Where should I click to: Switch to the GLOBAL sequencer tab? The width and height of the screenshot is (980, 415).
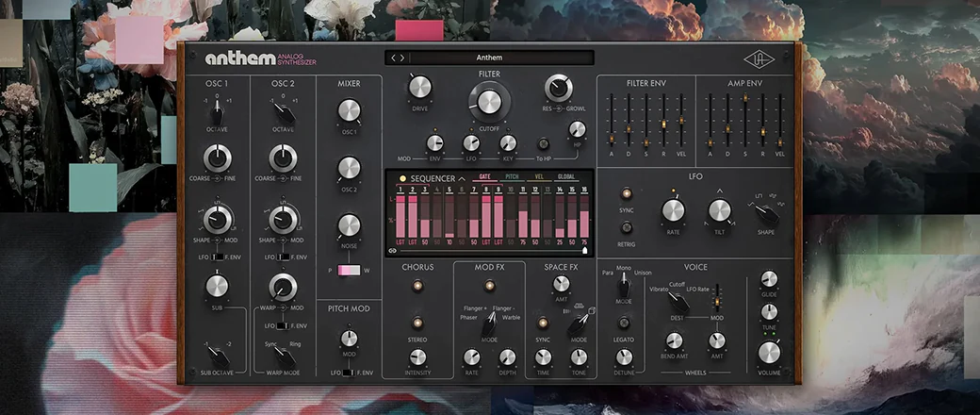(x=565, y=177)
